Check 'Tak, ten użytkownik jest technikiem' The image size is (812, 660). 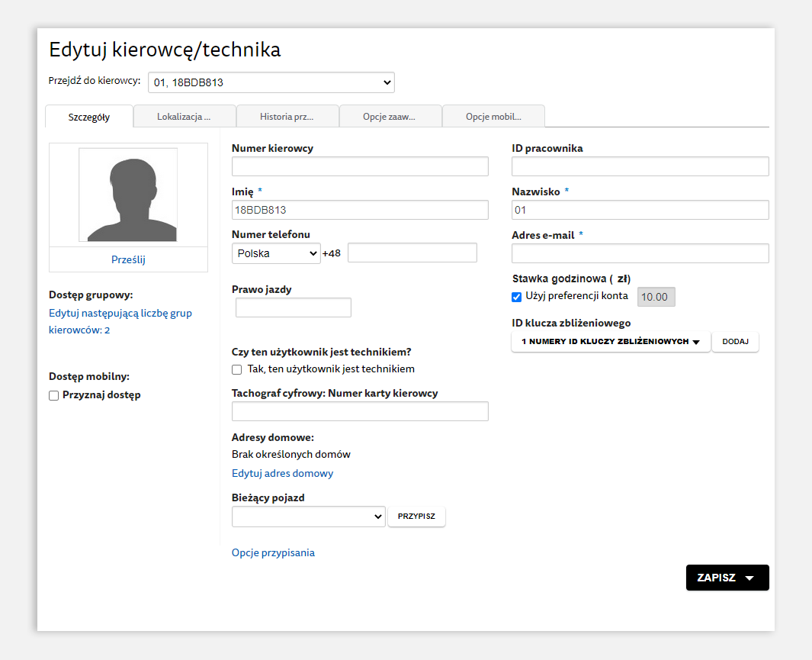[236, 369]
